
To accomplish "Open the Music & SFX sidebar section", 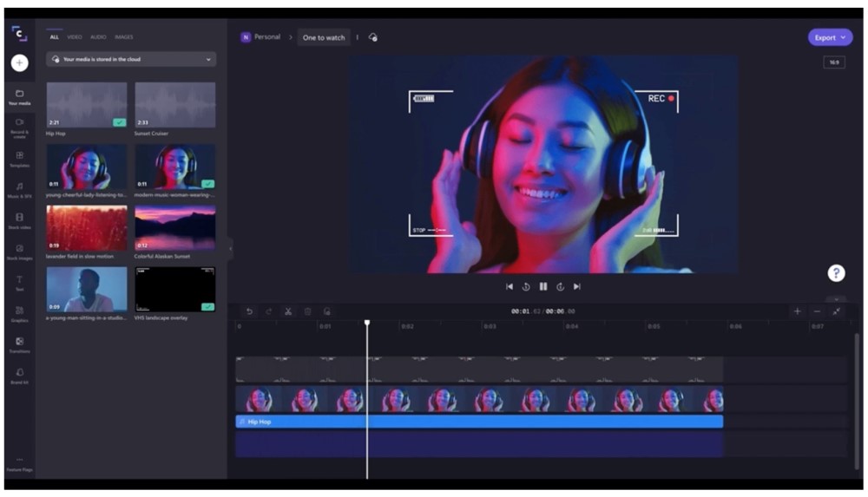I will [19, 191].
